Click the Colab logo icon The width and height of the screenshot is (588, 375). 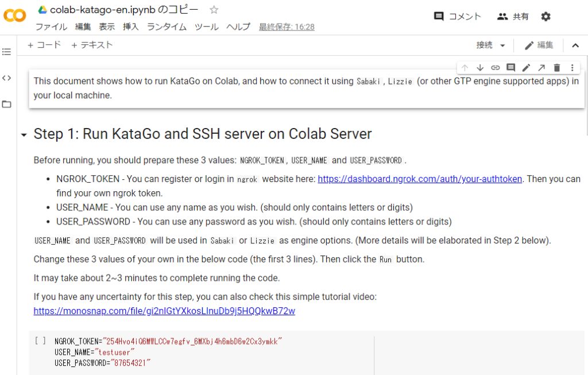coord(14,16)
